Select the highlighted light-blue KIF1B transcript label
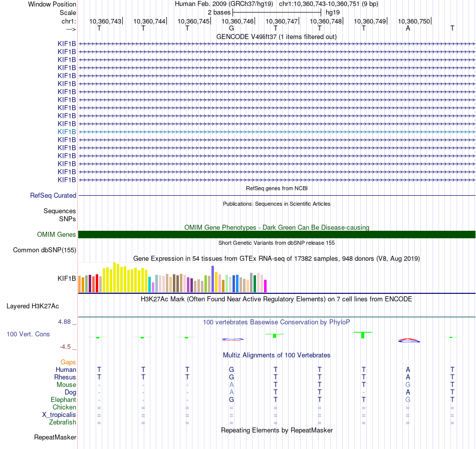 [67, 132]
